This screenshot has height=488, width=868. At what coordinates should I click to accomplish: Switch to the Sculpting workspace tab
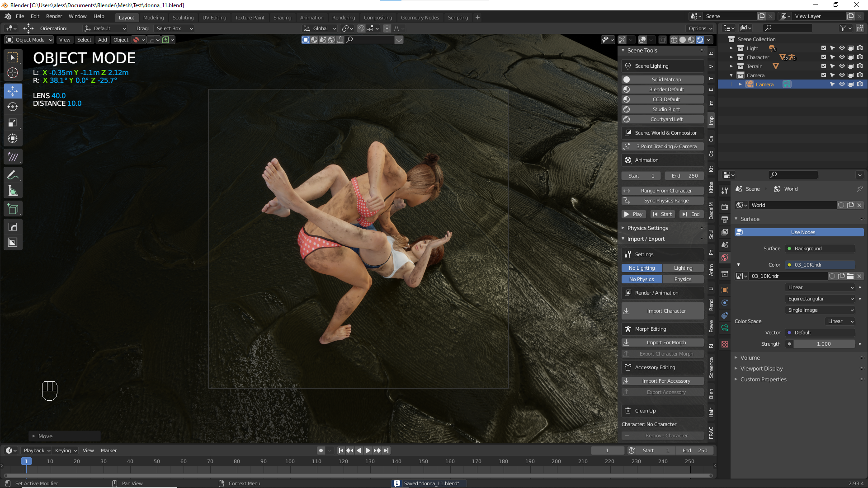point(183,18)
